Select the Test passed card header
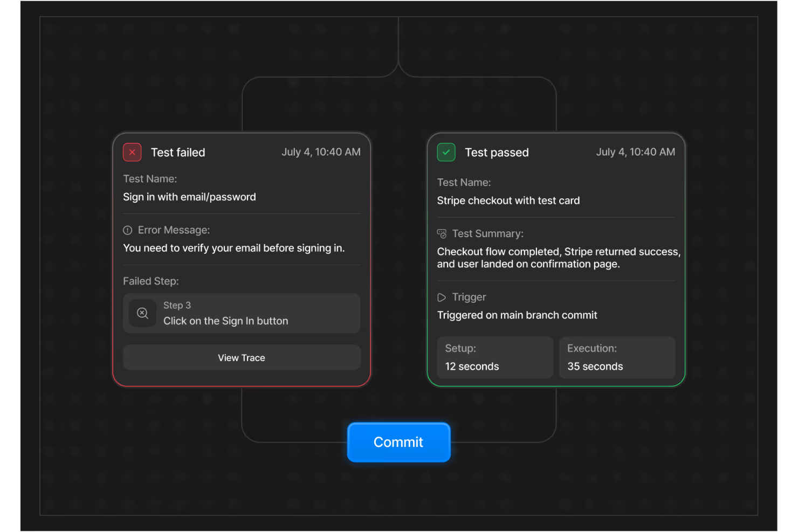 [497, 152]
